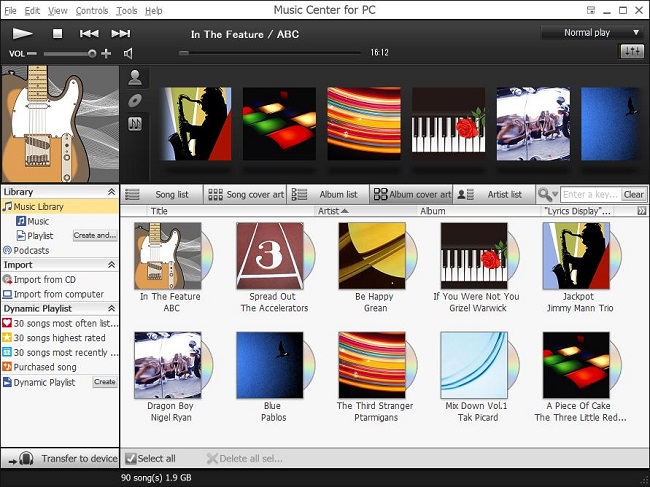
Task: Adjust the volume slider knob
Action: [x=92, y=53]
